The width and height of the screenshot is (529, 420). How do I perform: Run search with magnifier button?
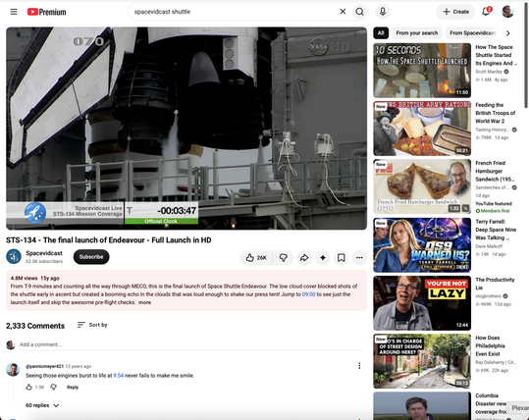[x=359, y=12]
